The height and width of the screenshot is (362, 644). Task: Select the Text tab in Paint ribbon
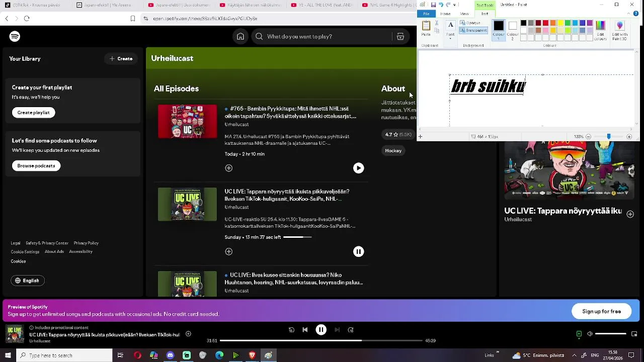pyautogui.click(x=485, y=14)
